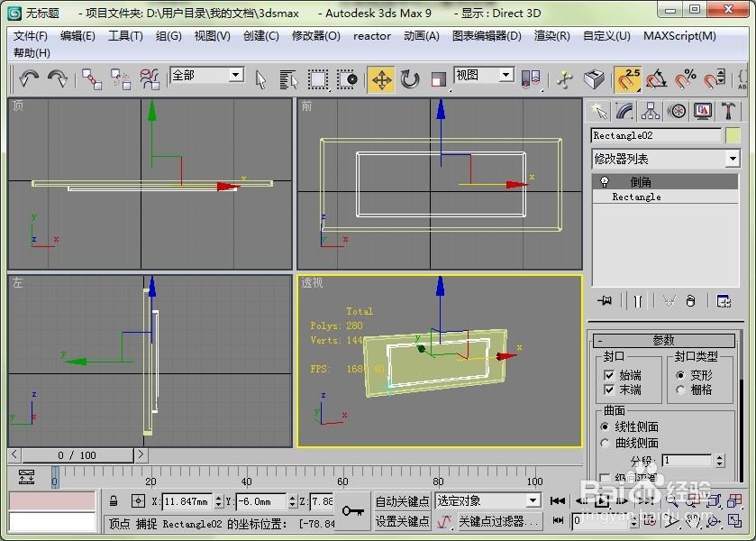Open the 渲染(R) menu

pos(552,36)
